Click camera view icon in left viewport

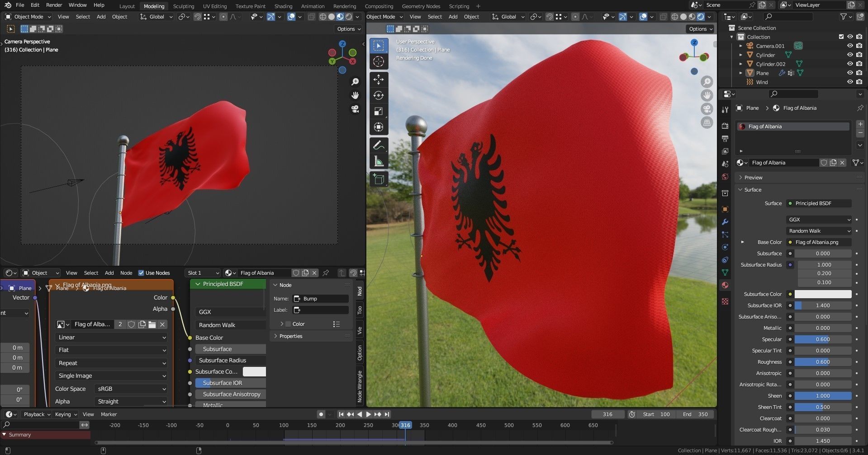click(x=355, y=109)
